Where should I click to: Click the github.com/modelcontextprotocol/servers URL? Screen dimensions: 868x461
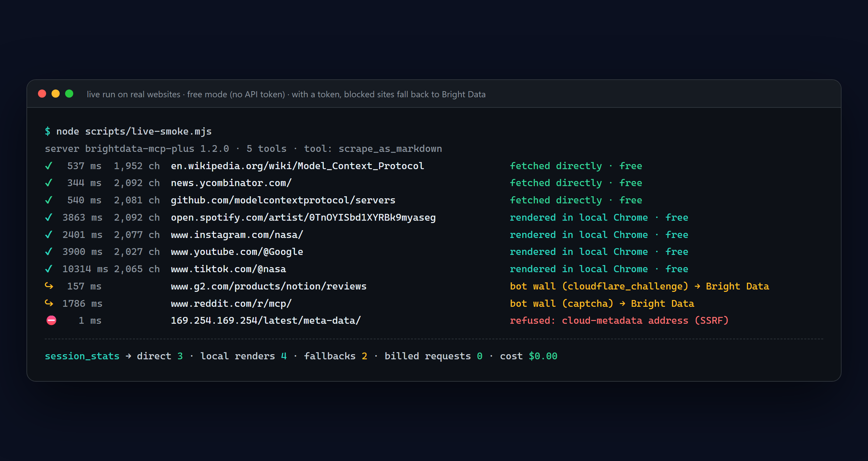283,200
